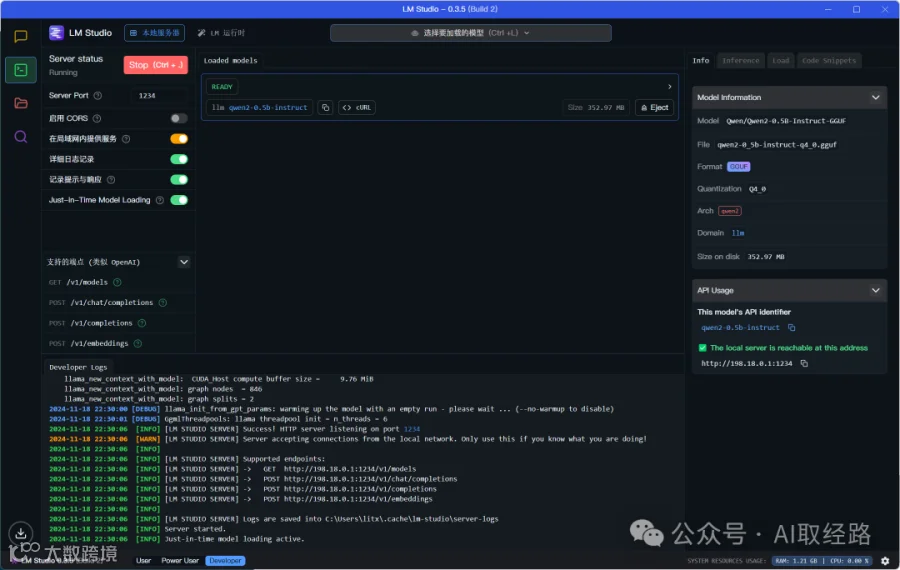Show help for local network serving
Image resolution: width=900 pixels, height=570 pixels.
coord(126,139)
